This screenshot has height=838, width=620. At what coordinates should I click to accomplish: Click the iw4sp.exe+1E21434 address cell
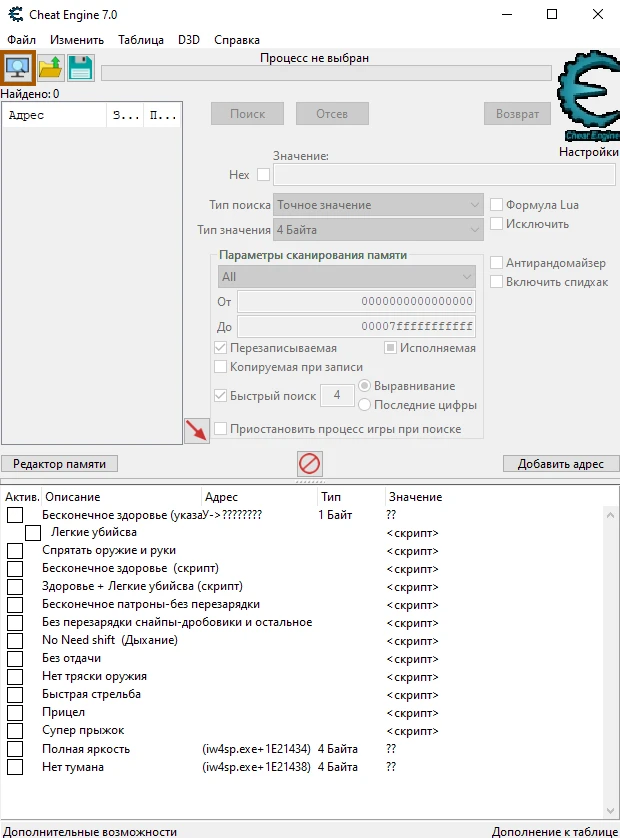click(257, 749)
